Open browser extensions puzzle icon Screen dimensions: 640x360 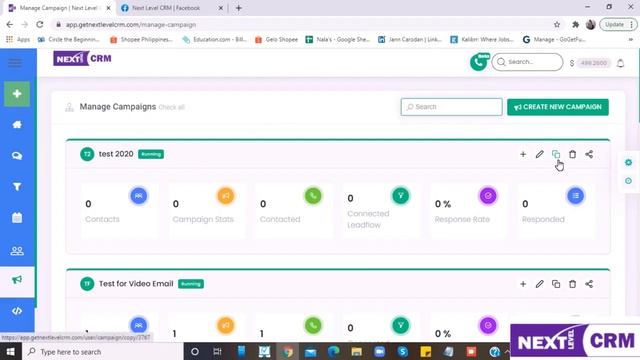click(x=575, y=24)
